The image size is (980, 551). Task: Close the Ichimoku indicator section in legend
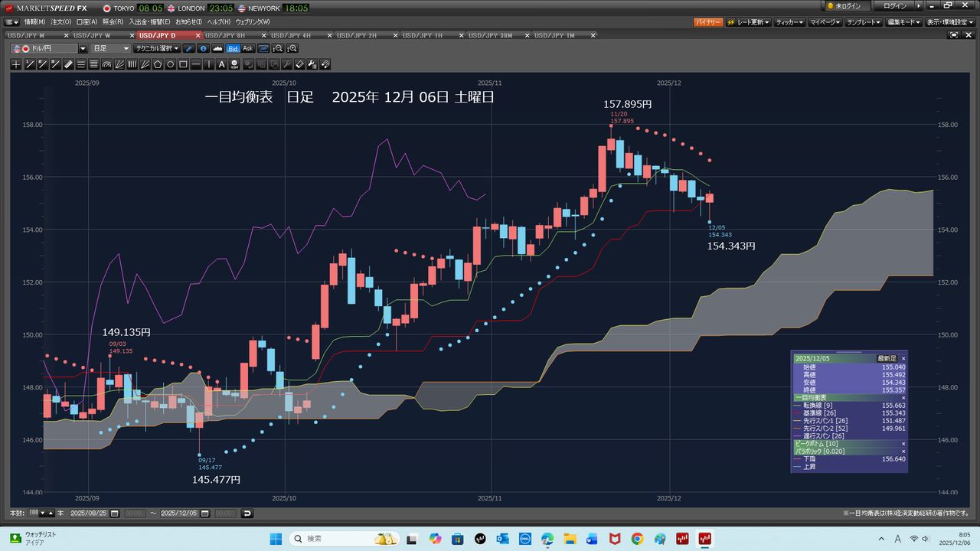click(903, 398)
